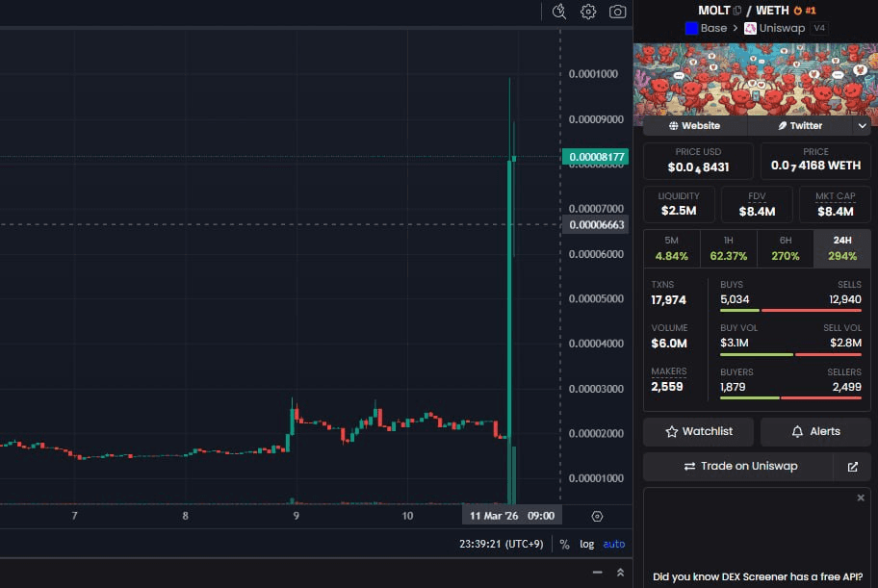Click the Uniswap logo icon
This screenshot has height=588, width=878.
click(750, 28)
